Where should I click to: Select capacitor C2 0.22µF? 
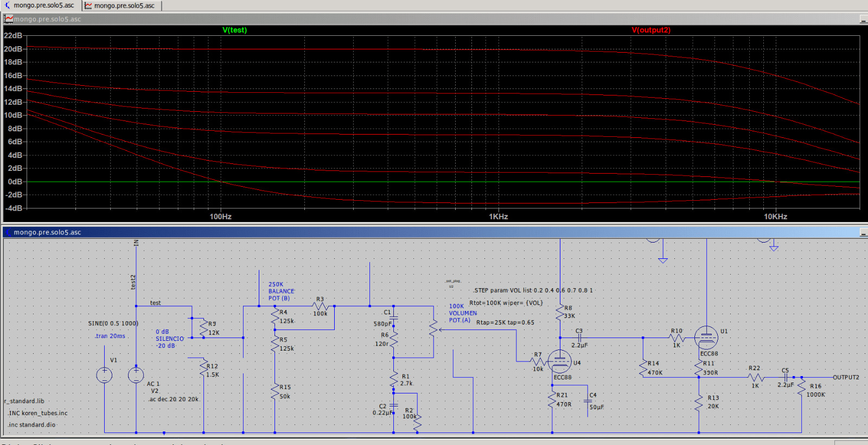tap(394, 406)
